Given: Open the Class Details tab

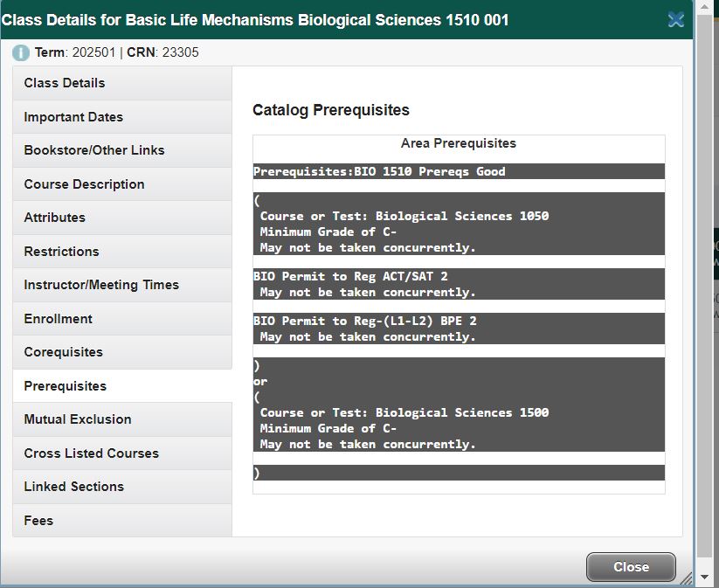Looking at the screenshot, I should 122,83.
